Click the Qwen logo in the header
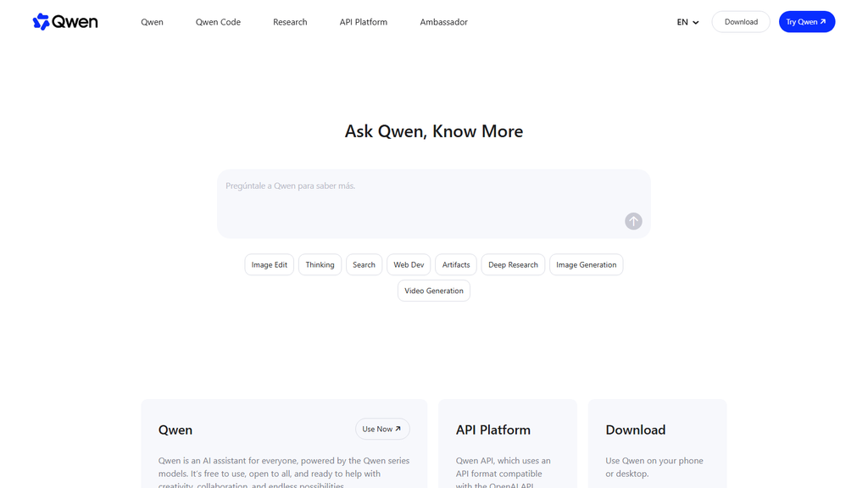This screenshot has width=868, height=488. pyautogui.click(x=65, y=21)
